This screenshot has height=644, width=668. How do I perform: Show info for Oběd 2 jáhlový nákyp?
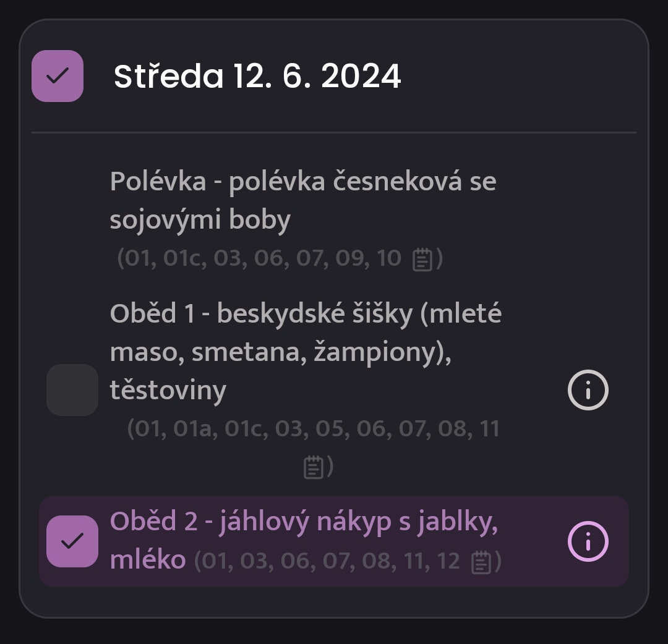pos(588,541)
